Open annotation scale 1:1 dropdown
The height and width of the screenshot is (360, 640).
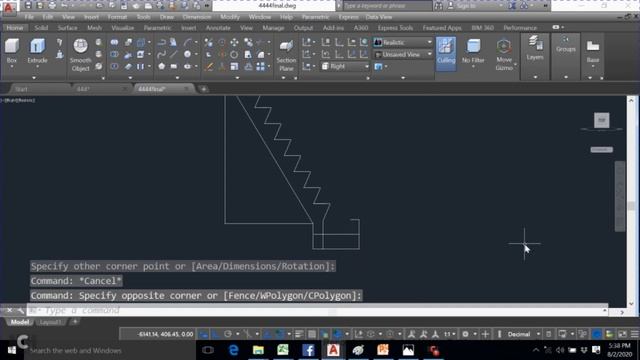click(449, 334)
